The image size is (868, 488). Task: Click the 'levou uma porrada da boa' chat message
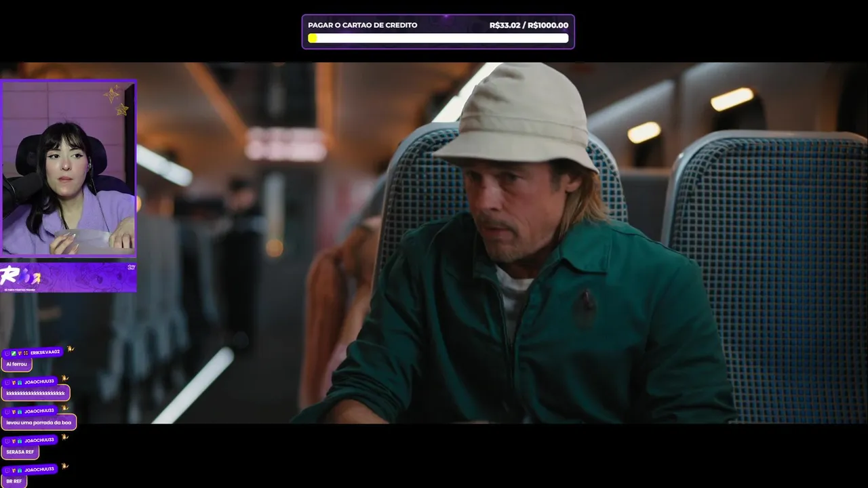click(39, 422)
